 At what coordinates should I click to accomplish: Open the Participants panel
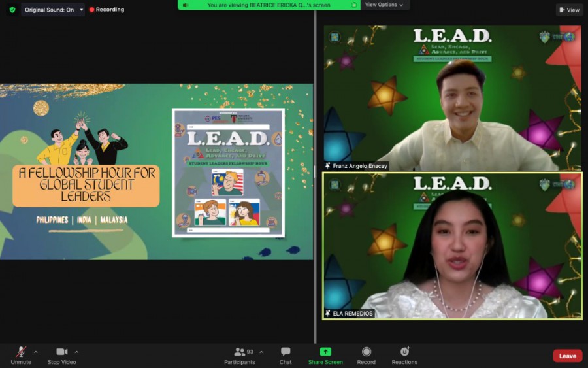240,356
